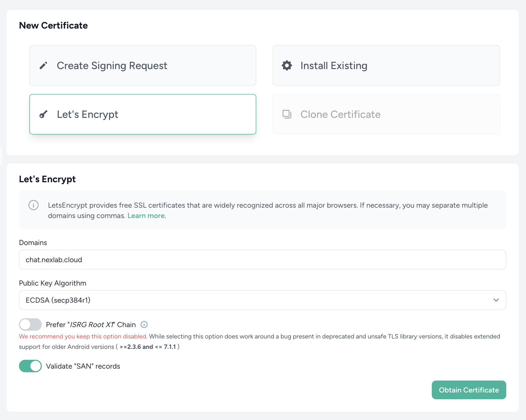Choose the Clone Certificate option
Image resolution: width=526 pixels, height=420 pixels.
386,114
